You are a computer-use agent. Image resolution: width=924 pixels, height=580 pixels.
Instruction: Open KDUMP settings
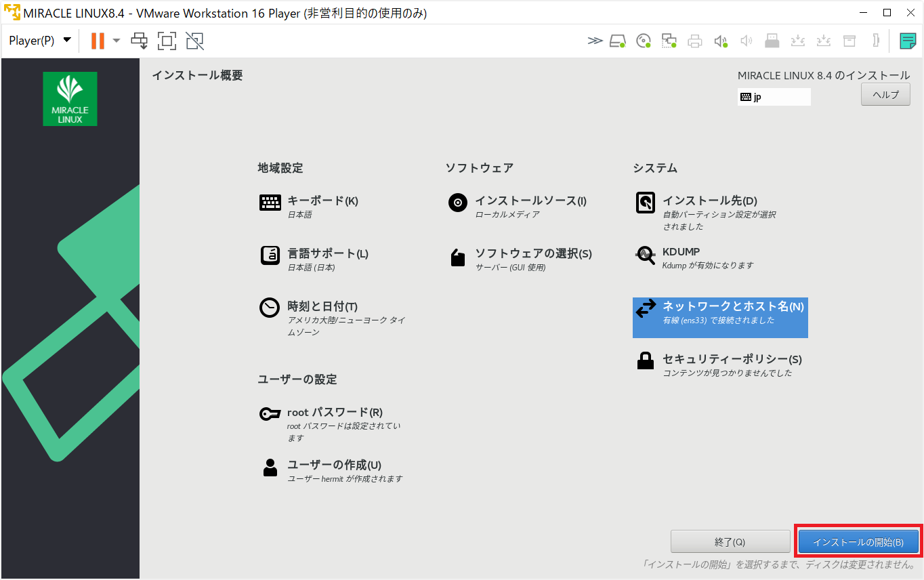(695, 257)
